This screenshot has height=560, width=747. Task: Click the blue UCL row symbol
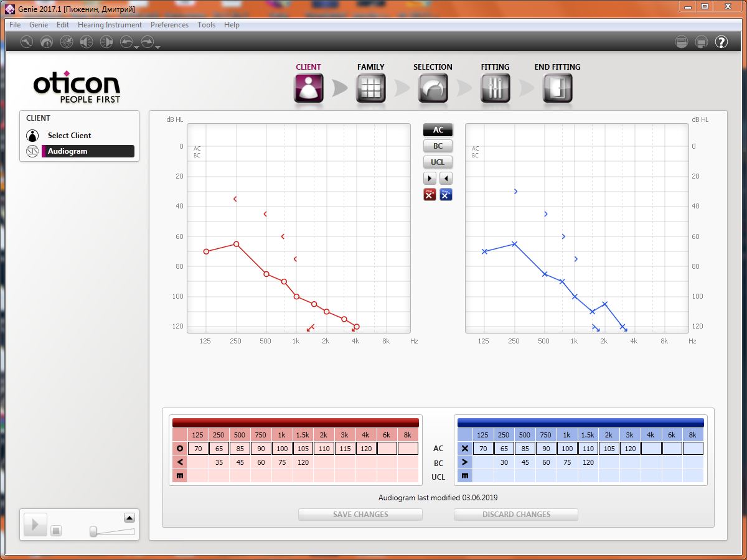click(x=465, y=476)
